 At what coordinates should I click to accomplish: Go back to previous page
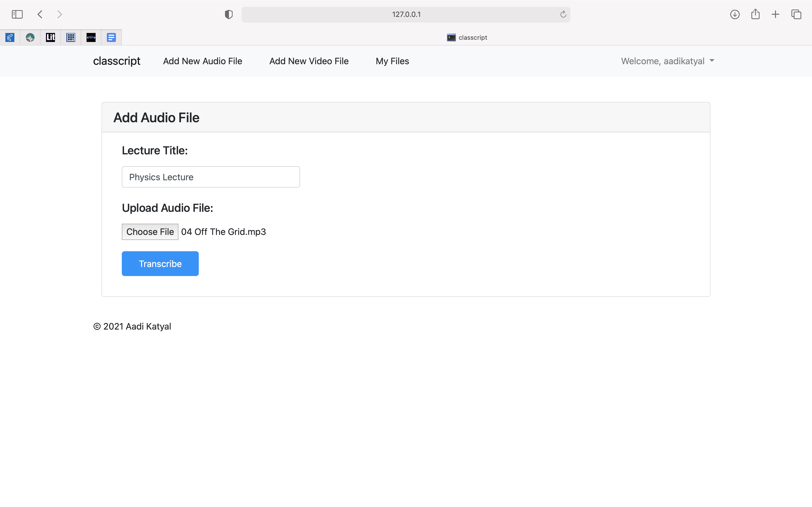coord(40,14)
